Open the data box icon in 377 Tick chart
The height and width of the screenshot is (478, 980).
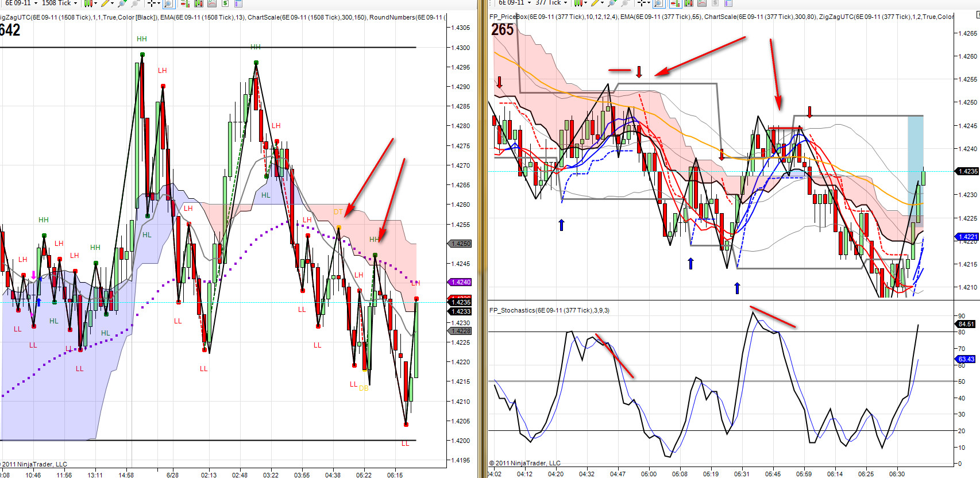pos(728,3)
